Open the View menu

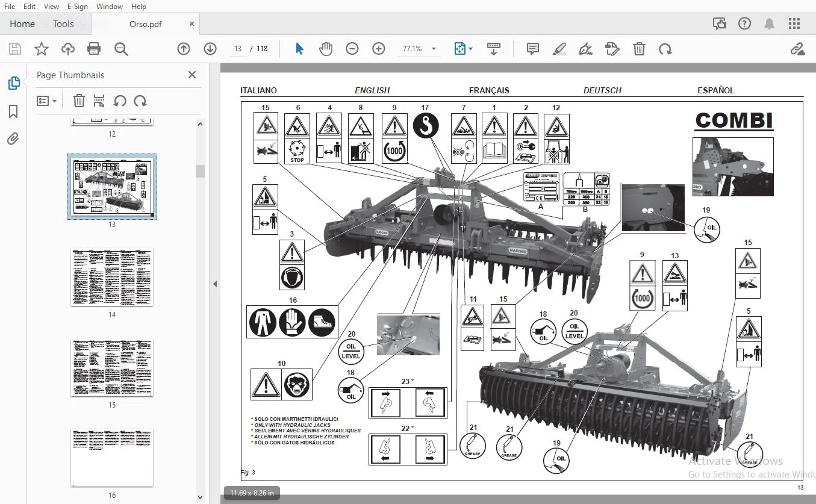tap(52, 7)
